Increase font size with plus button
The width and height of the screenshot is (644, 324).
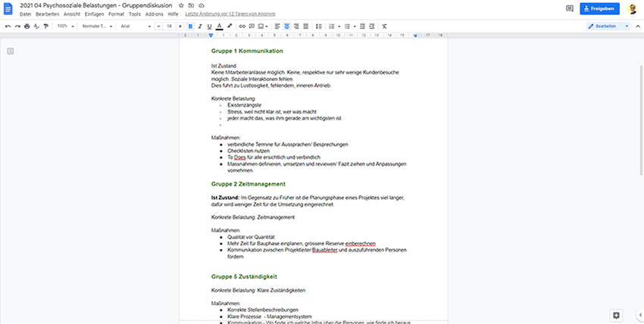click(180, 26)
